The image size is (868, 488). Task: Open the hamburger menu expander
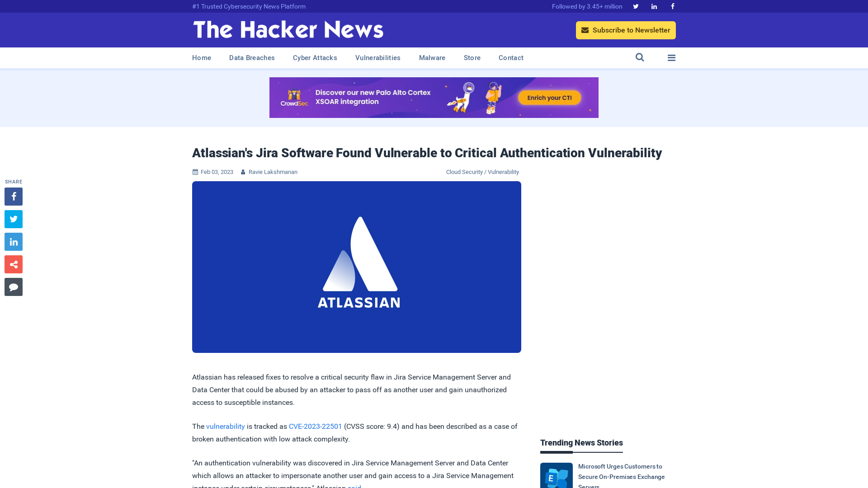tap(671, 58)
